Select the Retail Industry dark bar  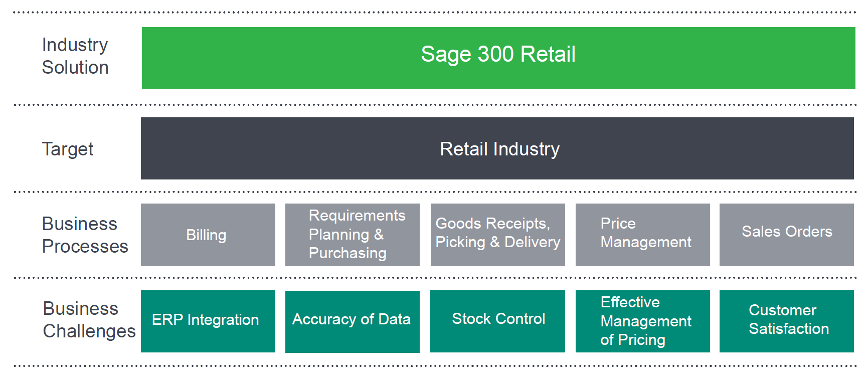click(497, 148)
